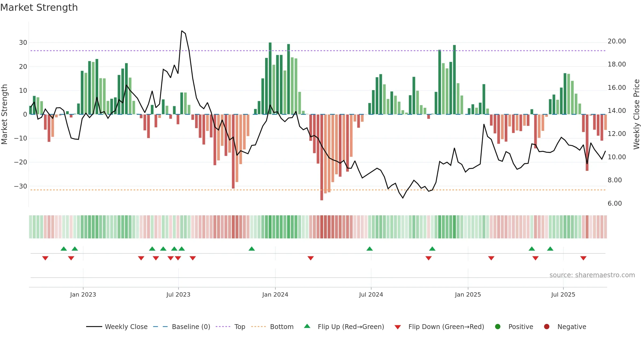
Task: Click the purple dotted Top threshold line
Action: pos(318,51)
